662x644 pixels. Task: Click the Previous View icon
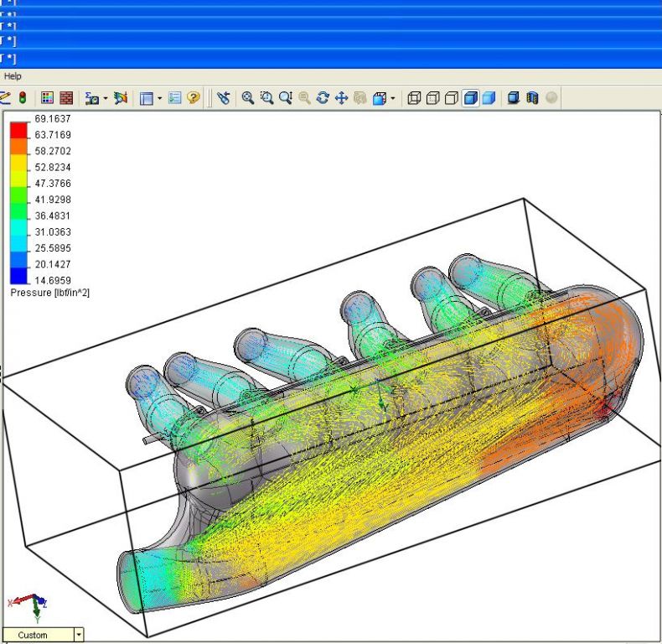coord(224,98)
